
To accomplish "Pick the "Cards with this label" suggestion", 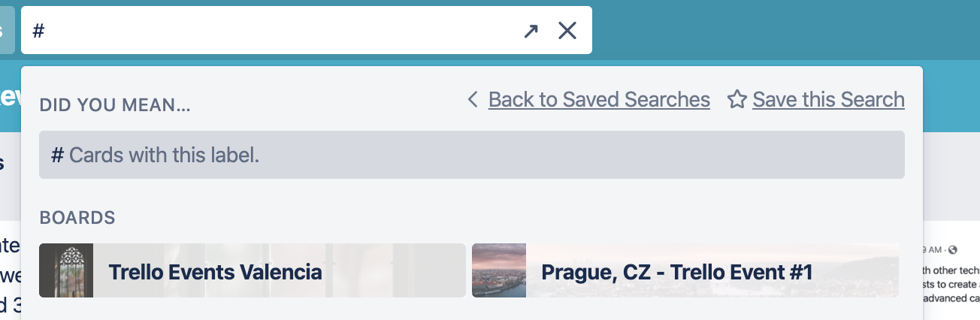I will click(472, 155).
